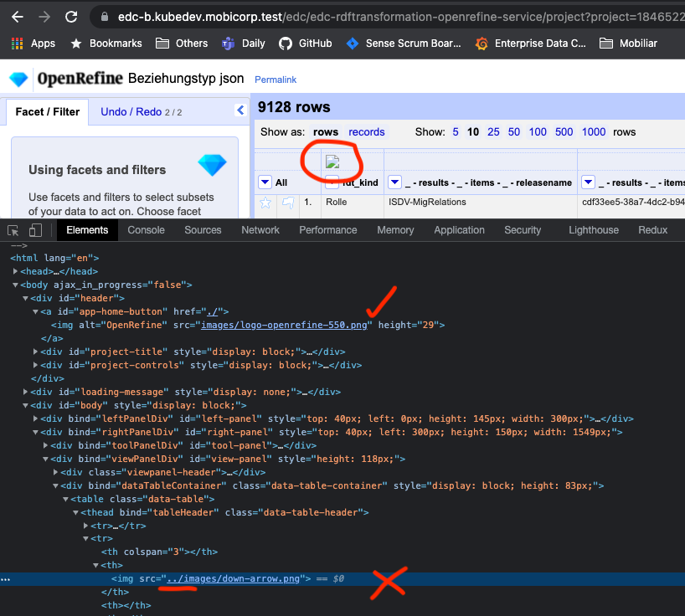
Task: Switch to Facet / Filter tab
Action: (x=47, y=112)
